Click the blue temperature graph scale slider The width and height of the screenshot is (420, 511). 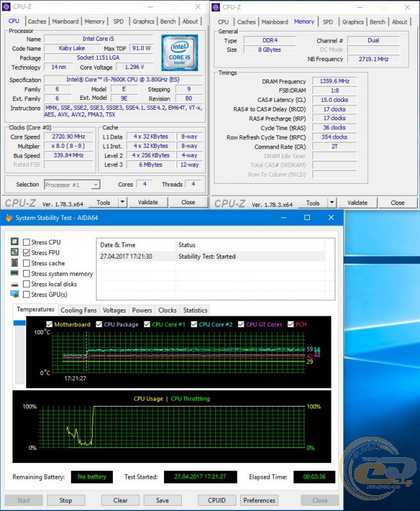tap(20, 322)
